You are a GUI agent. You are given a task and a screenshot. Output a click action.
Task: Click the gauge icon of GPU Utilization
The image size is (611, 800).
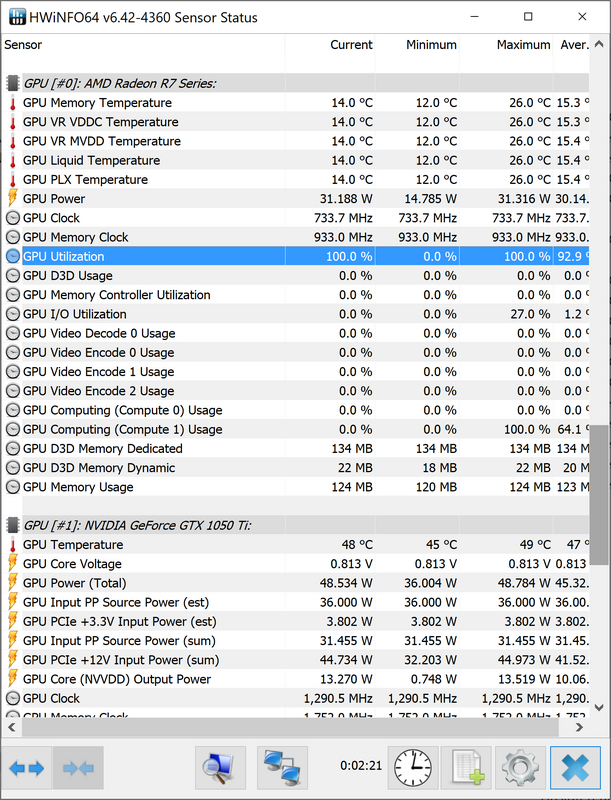pos(13,256)
